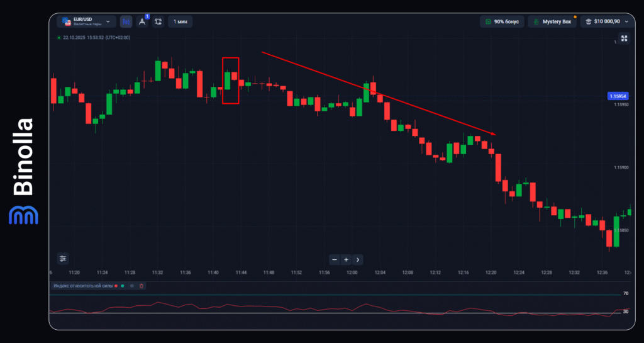Open the candlestick chart type selector
Viewport: 644px width, 343px height.
pos(126,21)
